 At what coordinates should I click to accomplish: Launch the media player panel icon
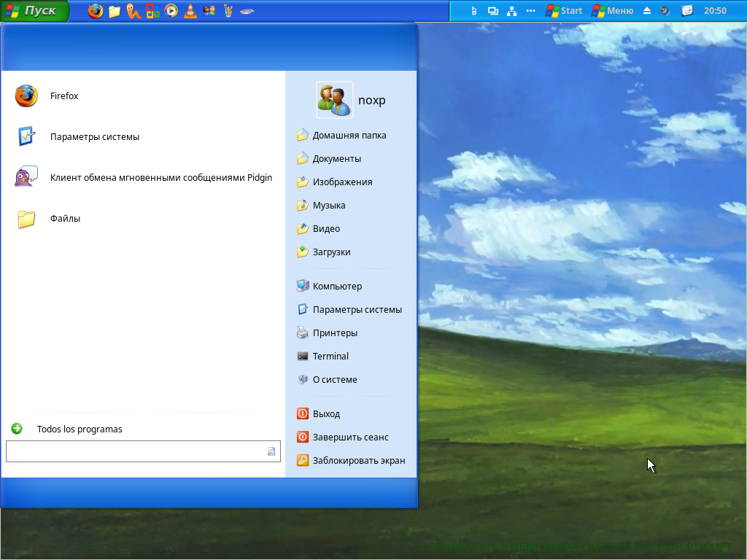pos(171,11)
